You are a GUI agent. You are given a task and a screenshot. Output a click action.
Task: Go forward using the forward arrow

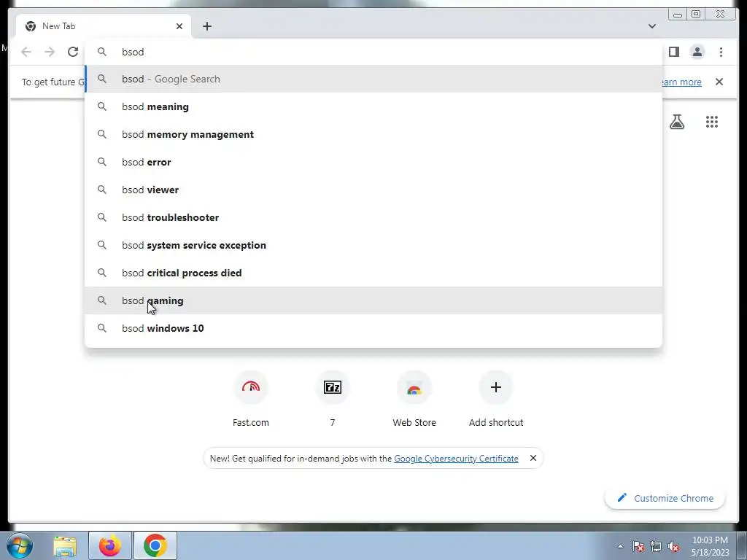[50, 52]
